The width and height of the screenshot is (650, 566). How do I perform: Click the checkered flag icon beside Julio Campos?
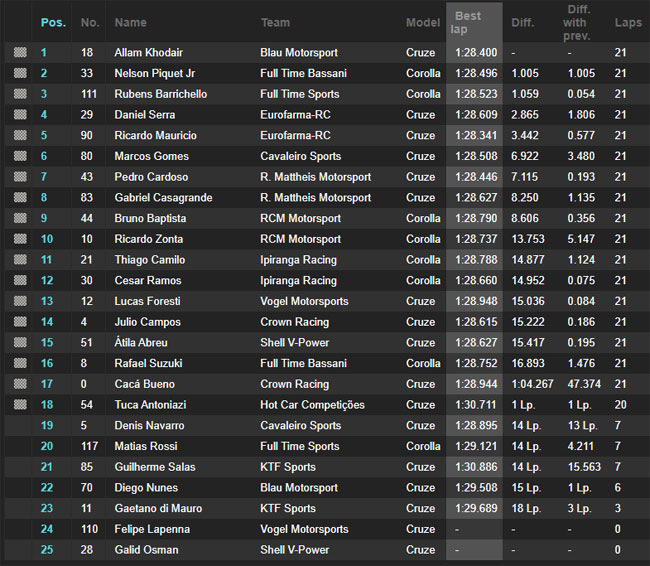20,322
